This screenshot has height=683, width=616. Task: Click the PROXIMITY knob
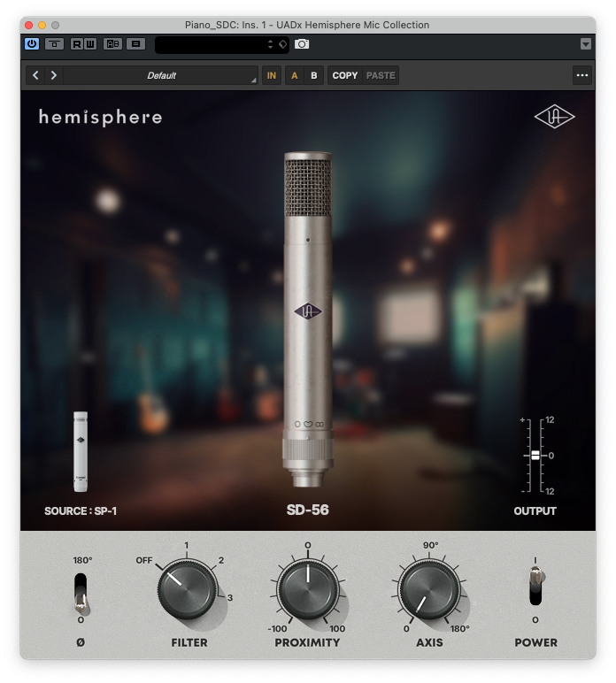(308, 589)
